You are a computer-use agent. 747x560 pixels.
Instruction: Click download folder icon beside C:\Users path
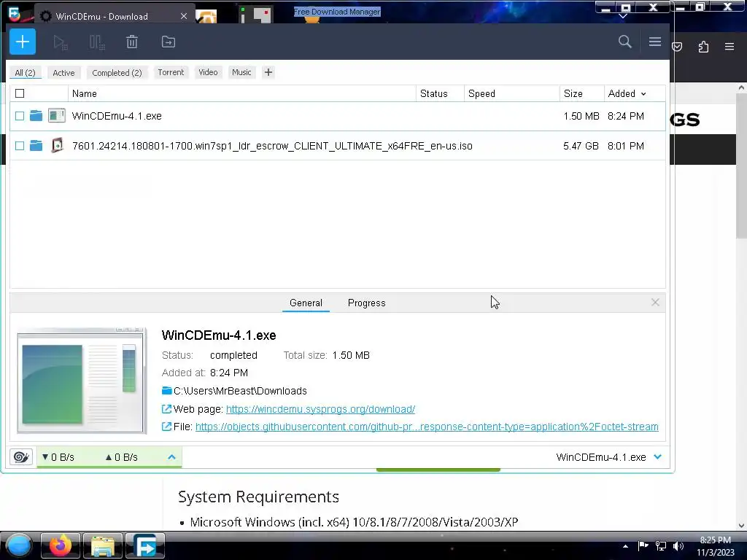pos(167,391)
